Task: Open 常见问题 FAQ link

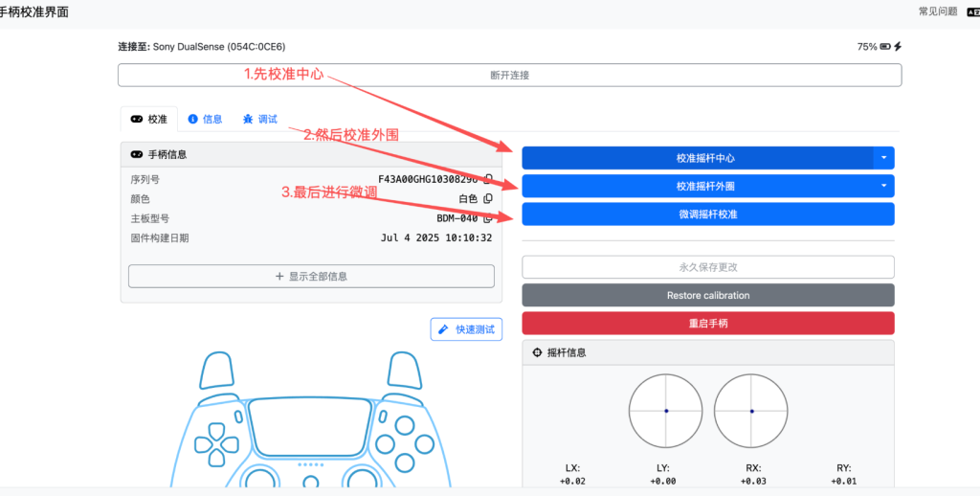Action: 938,11
